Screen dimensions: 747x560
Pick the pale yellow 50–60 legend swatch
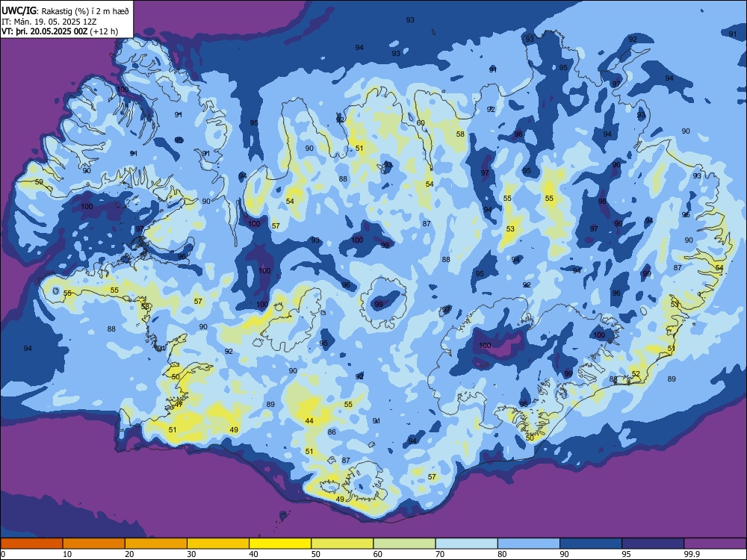click(342, 544)
